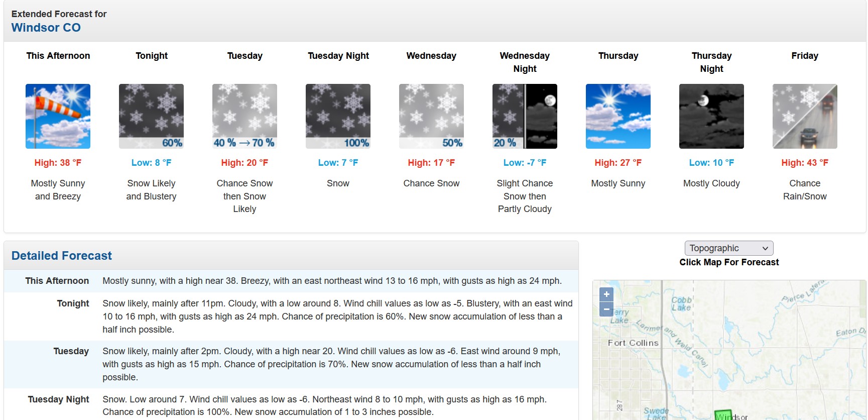Zoom in on the forecast map
This screenshot has height=420, width=868.
pyautogui.click(x=606, y=294)
